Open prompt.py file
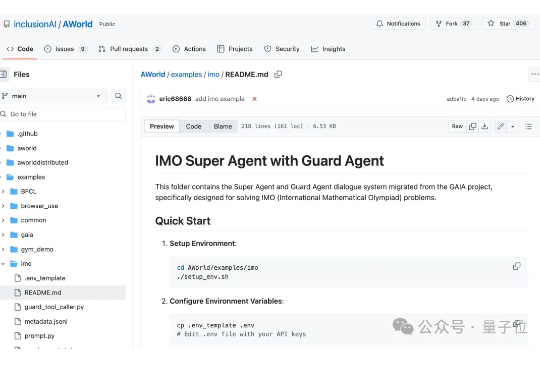Image resolution: width=540 pixels, height=372 pixels. (39, 336)
